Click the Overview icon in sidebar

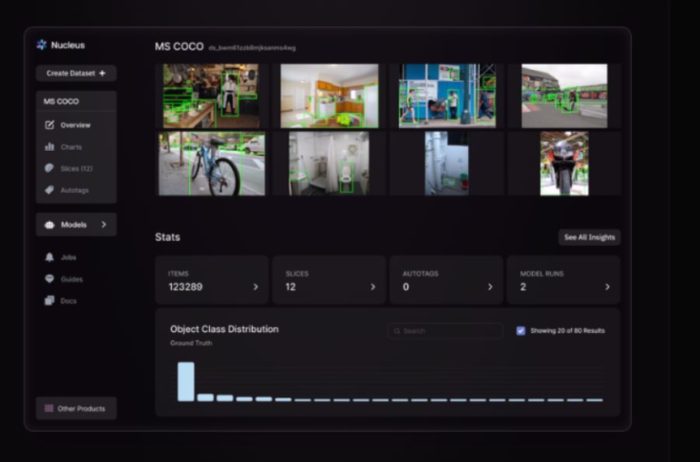[50, 125]
